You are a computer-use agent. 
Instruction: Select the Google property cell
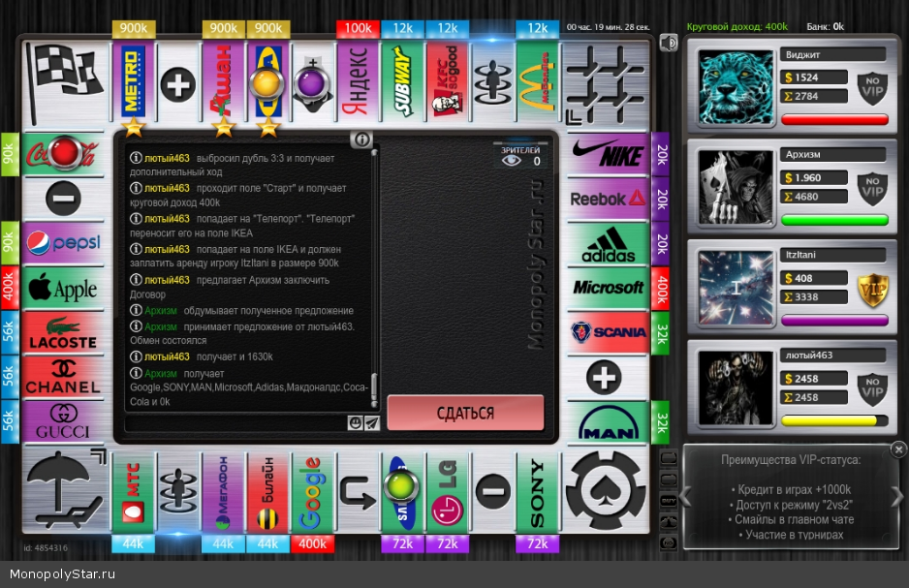point(312,492)
